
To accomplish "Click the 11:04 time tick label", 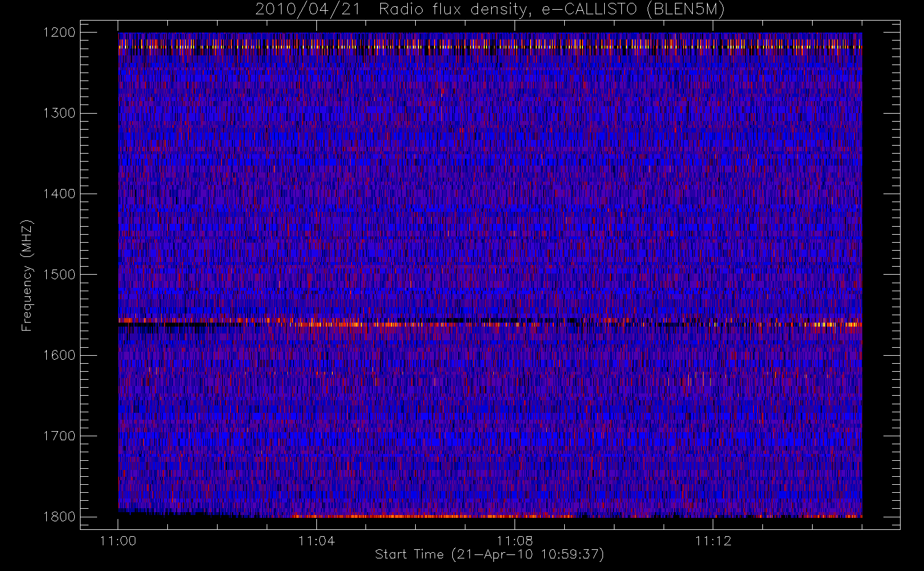I will pos(316,541).
